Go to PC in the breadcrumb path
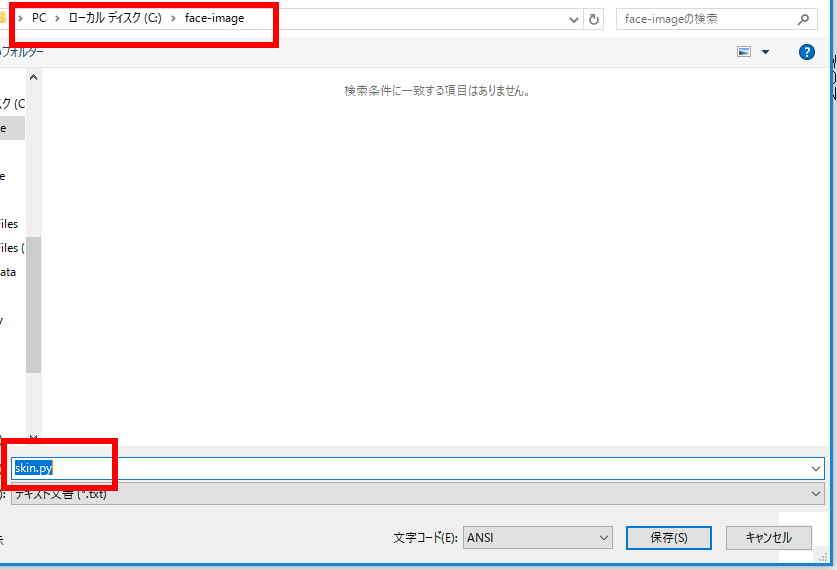This screenshot has height=570, width=837. click(x=39, y=18)
